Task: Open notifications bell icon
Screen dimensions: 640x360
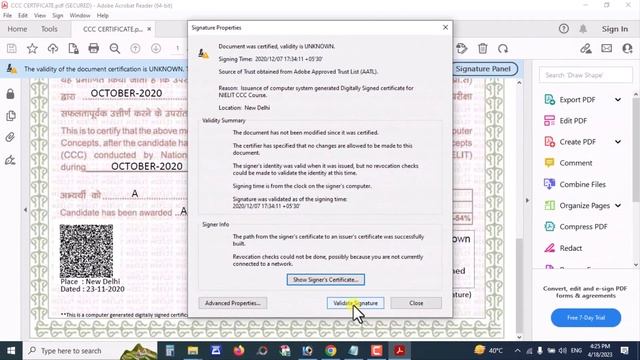Action: 583,29
